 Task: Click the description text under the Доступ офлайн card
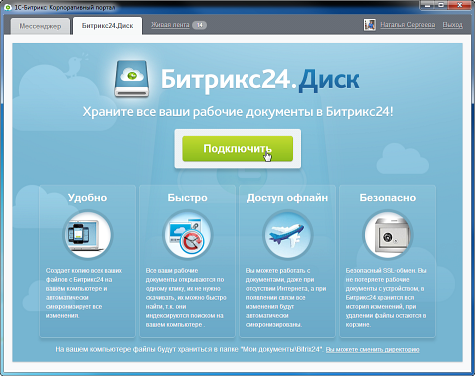pos(286,297)
